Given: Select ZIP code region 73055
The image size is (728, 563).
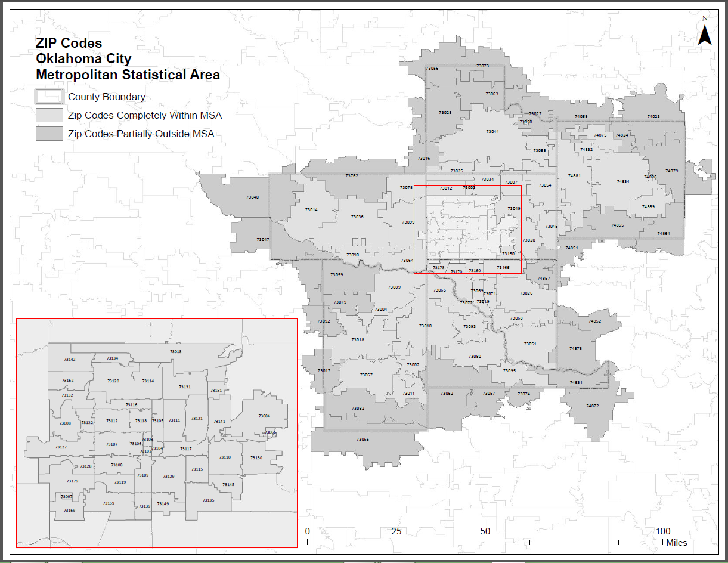Looking at the screenshot, I should (x=363, y=438).
